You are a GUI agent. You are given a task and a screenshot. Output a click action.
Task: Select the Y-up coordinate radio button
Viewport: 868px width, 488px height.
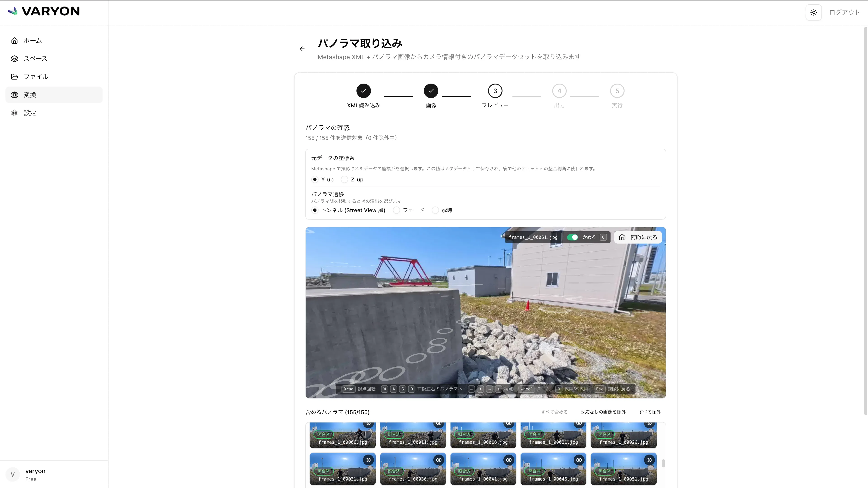pos(315,180)
